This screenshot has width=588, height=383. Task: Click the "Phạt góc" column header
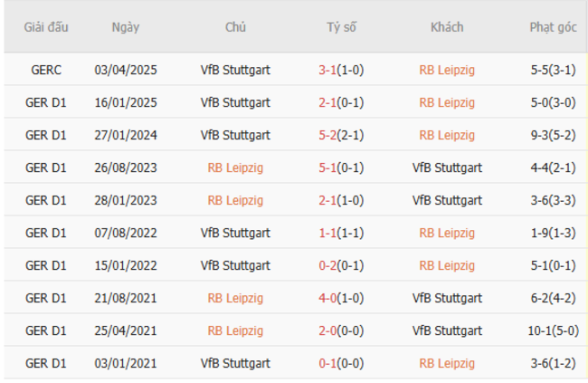pyautogui.click(x=553, y=27)
